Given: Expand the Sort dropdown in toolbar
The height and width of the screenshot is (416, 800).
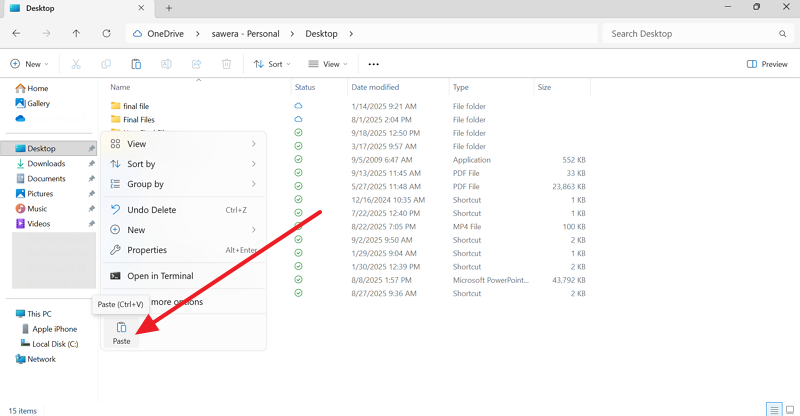Looking at the screenshot, I should pyautogui.click(x=272, y=64).
